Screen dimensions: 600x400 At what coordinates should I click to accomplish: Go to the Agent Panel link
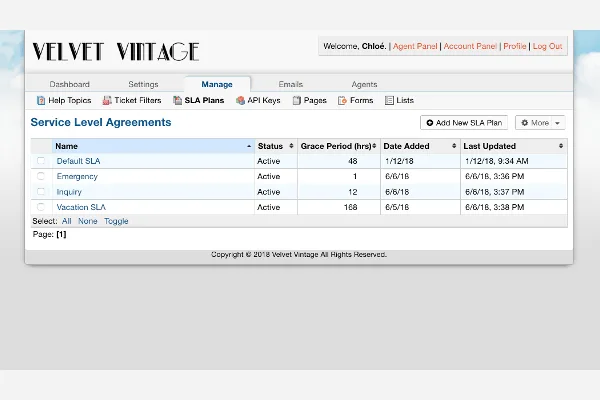[x=415, y=46]
